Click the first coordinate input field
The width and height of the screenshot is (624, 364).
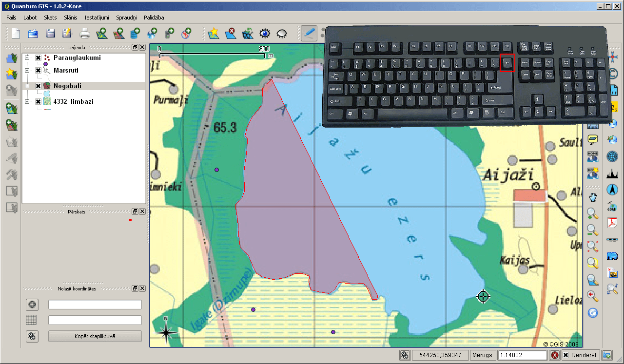[x=95, y=305]
